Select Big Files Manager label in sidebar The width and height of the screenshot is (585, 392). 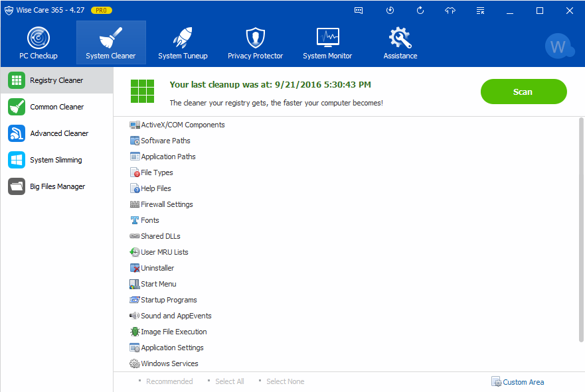click(58, 186)
